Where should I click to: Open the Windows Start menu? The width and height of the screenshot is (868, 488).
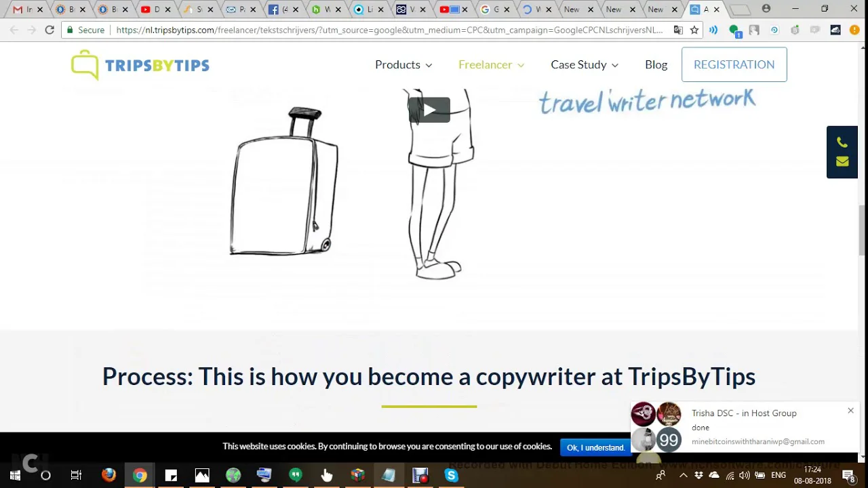(x=15, y=476)
